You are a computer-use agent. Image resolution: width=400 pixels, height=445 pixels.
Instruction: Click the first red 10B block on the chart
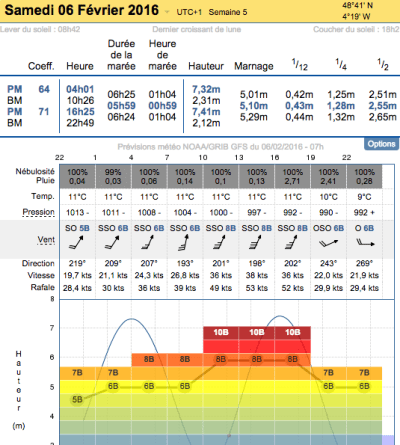pyautogui.click(x=221, y=332)
